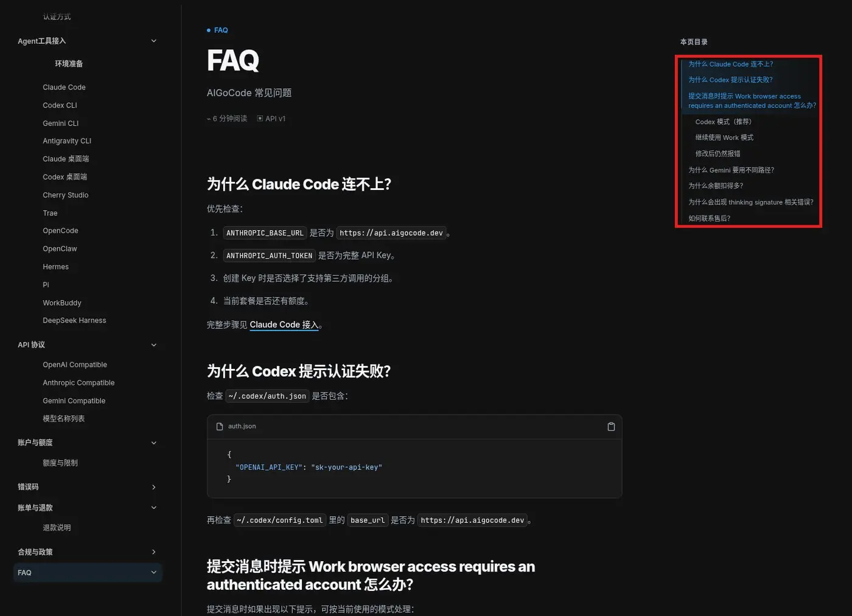Open Cherry Studio in sidebar

66,195
